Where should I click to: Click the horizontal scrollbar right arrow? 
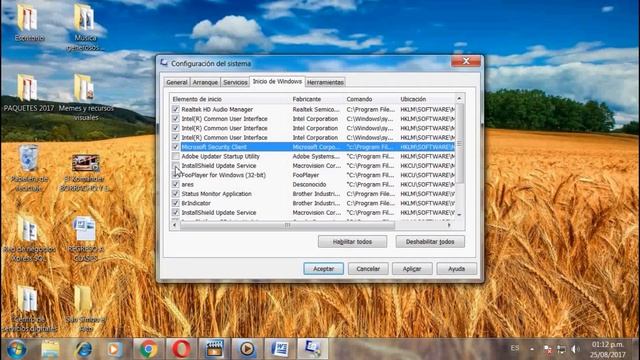(x=449, y=225)
